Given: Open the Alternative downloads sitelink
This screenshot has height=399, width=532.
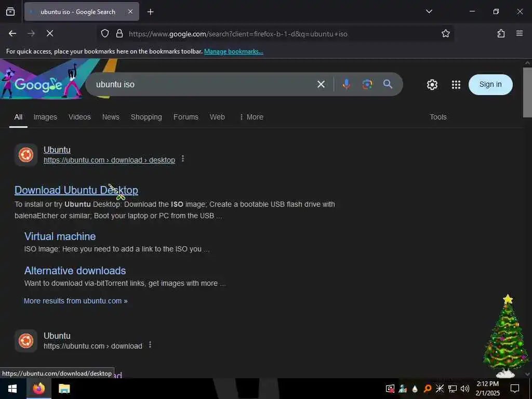Looking at the screenshot, I should pyautogui.click(x=75, y=271).
